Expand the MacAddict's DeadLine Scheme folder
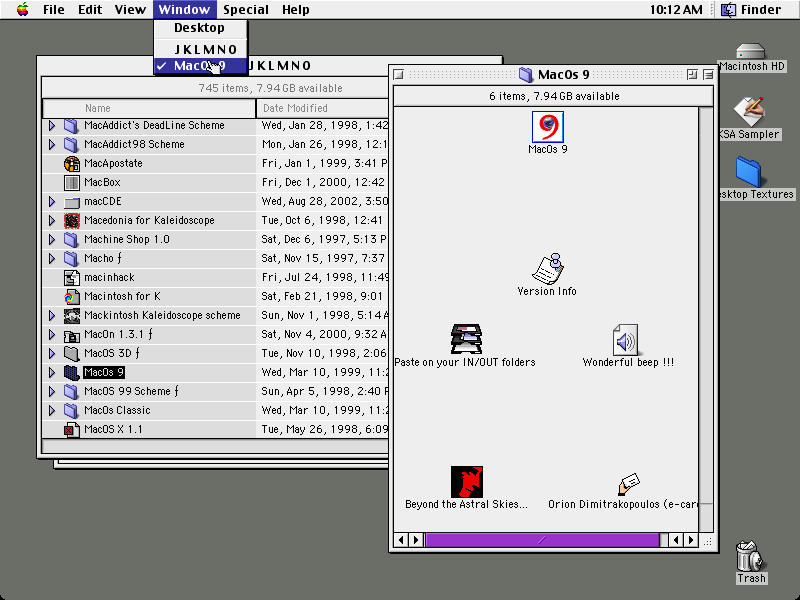The width and height of the screenshot is (800, 600). 52,126
